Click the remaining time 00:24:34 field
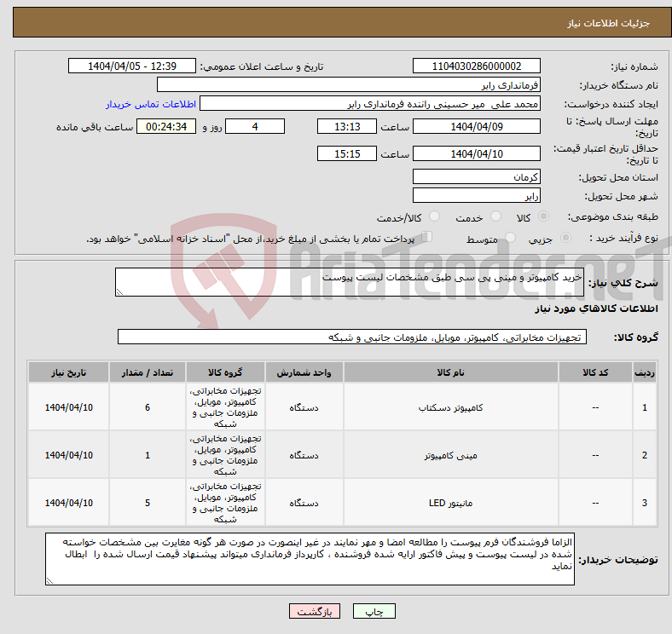Screen dimensions: 672x634 (x=166, y=126)
